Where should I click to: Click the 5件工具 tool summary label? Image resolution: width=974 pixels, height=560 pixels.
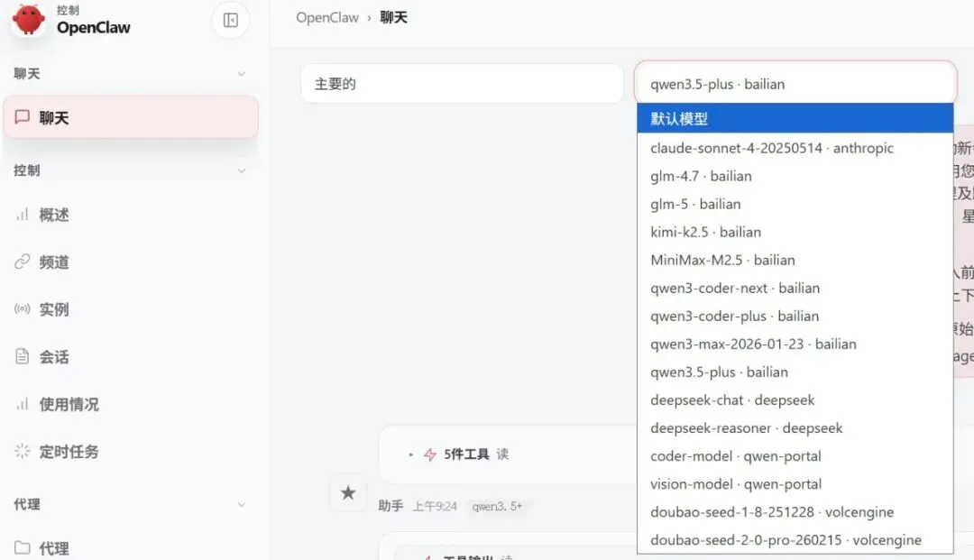(466, 454)
